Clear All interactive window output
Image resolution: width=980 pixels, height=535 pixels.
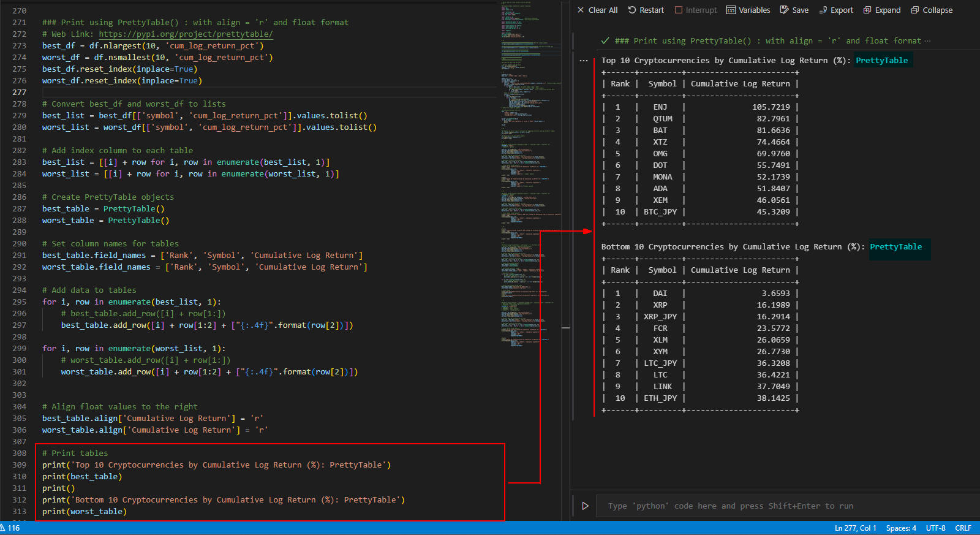tap(597, 10)
